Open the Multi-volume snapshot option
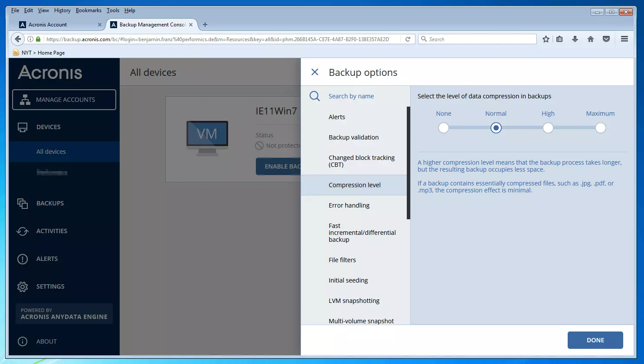Image resolution: width=644 pixels, height=364 pixels. [x=354, y=320]
